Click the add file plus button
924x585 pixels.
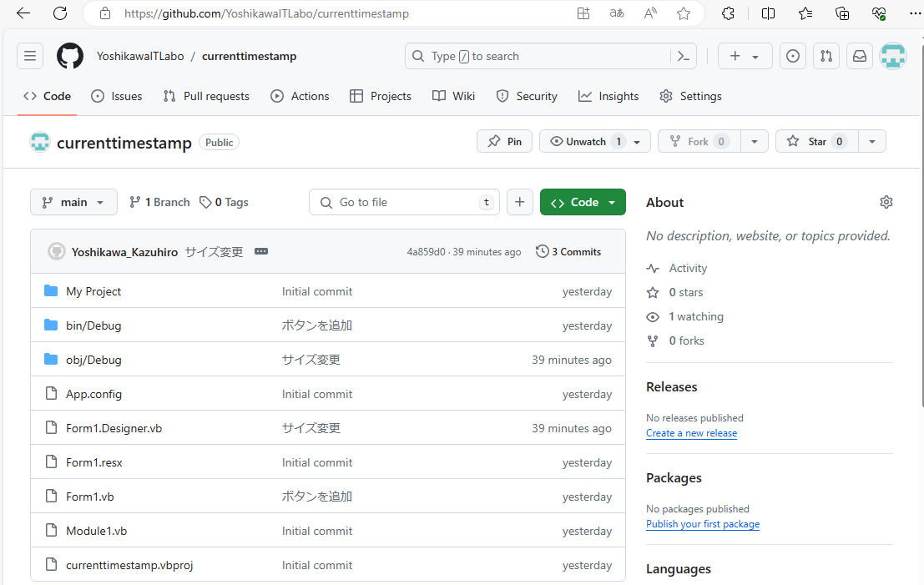[520, 202]
